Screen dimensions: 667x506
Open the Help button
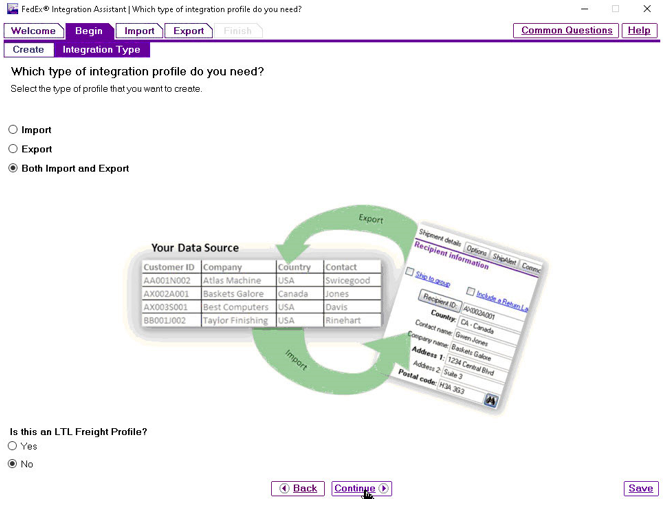click(x=639, y=30)
